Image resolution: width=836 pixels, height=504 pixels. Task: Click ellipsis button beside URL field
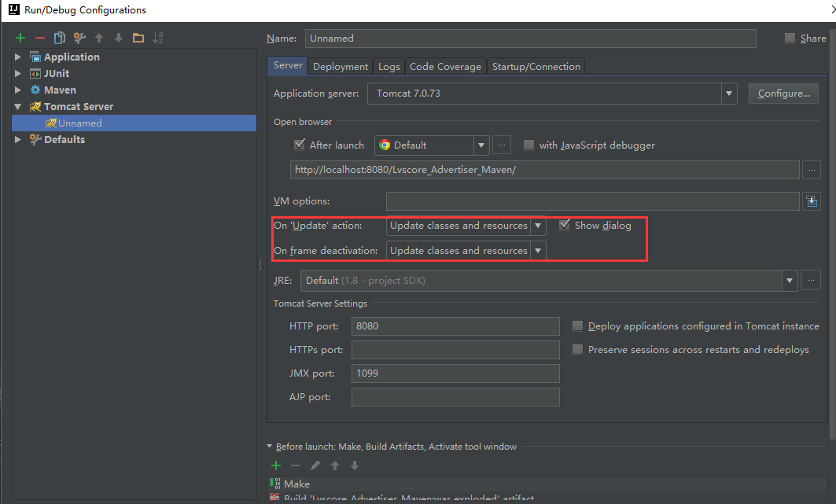pyautogui.click(x=812, y=170)
